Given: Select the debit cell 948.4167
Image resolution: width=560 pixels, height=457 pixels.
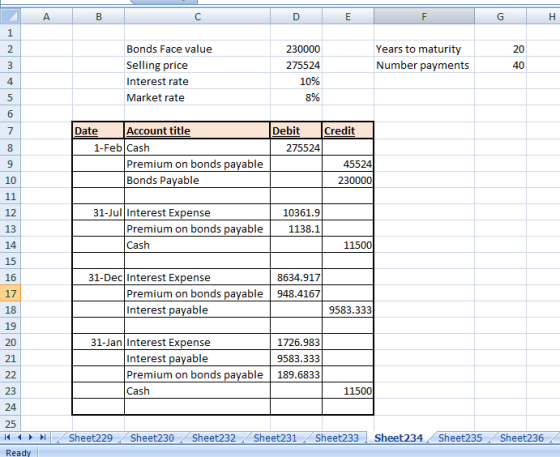Looking at the screenshot, I should [296, 293].
